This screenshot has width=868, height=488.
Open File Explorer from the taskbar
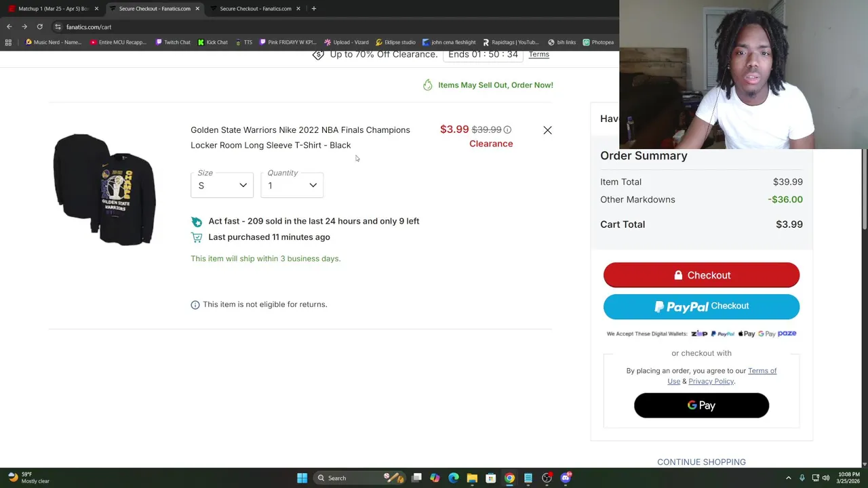(x=472, y=478)
